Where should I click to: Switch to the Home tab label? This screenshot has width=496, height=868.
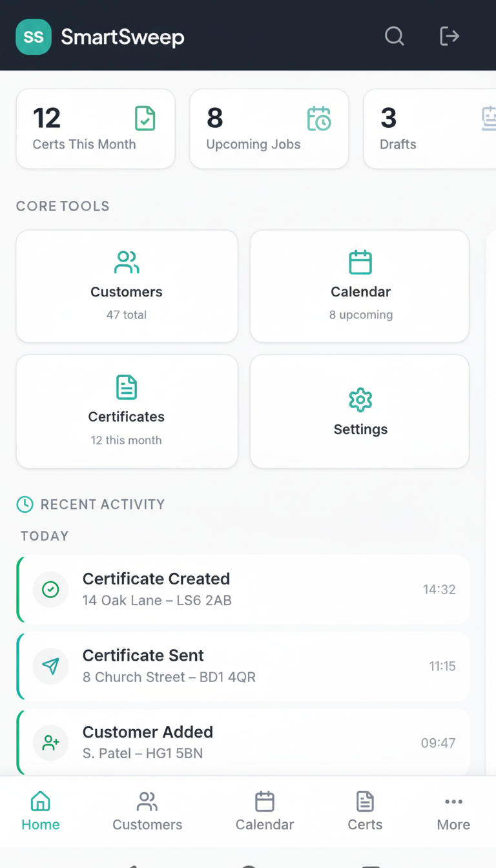41,825
